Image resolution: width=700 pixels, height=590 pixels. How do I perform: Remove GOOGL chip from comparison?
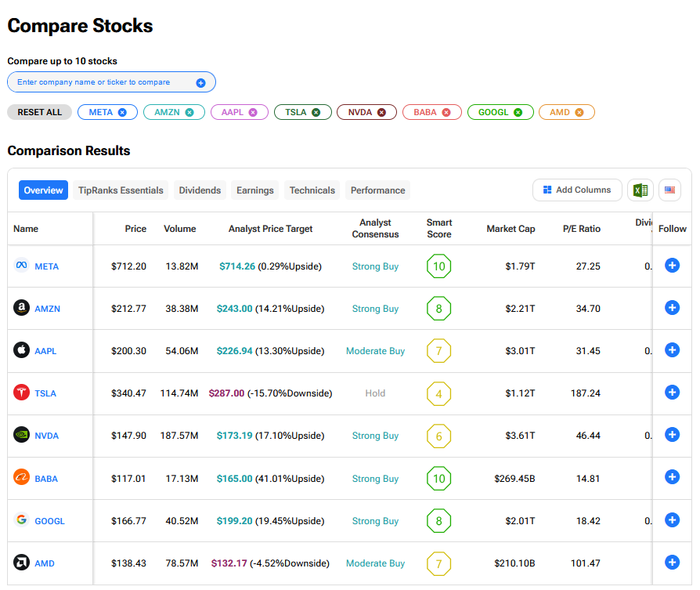point(518,113)
